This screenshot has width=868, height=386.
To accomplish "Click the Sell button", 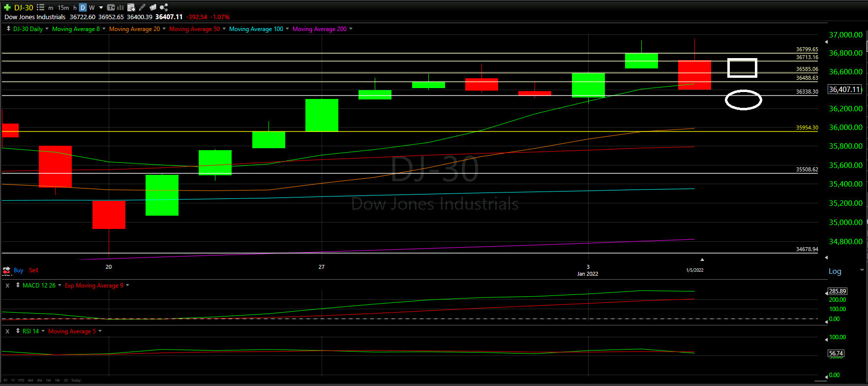I will [x=33, y=270].
